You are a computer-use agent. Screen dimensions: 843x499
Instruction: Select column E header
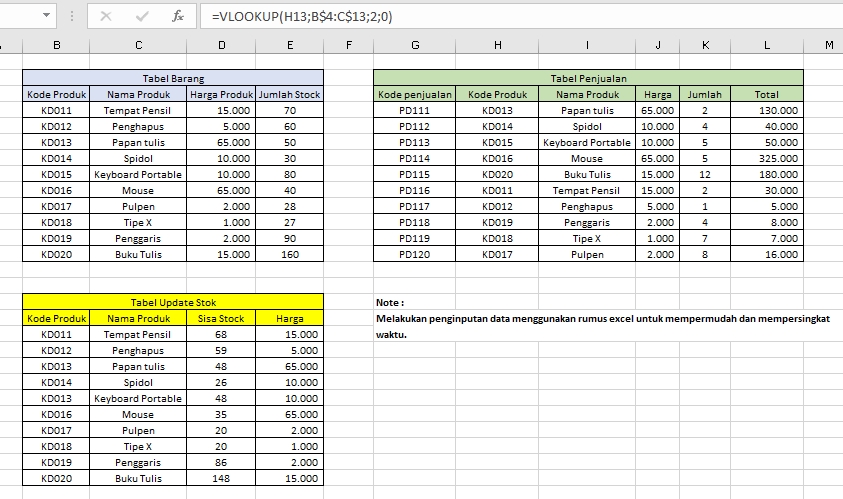(290, 45)
